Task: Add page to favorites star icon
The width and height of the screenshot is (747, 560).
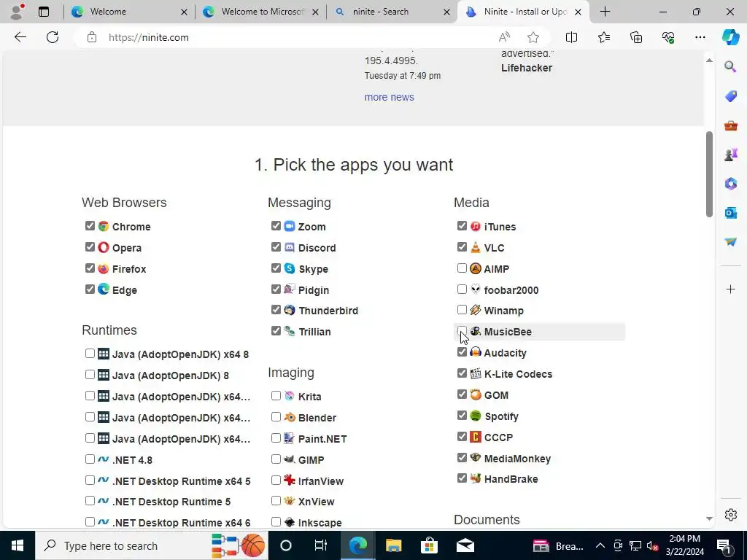Action: click(x=533, y=37)
